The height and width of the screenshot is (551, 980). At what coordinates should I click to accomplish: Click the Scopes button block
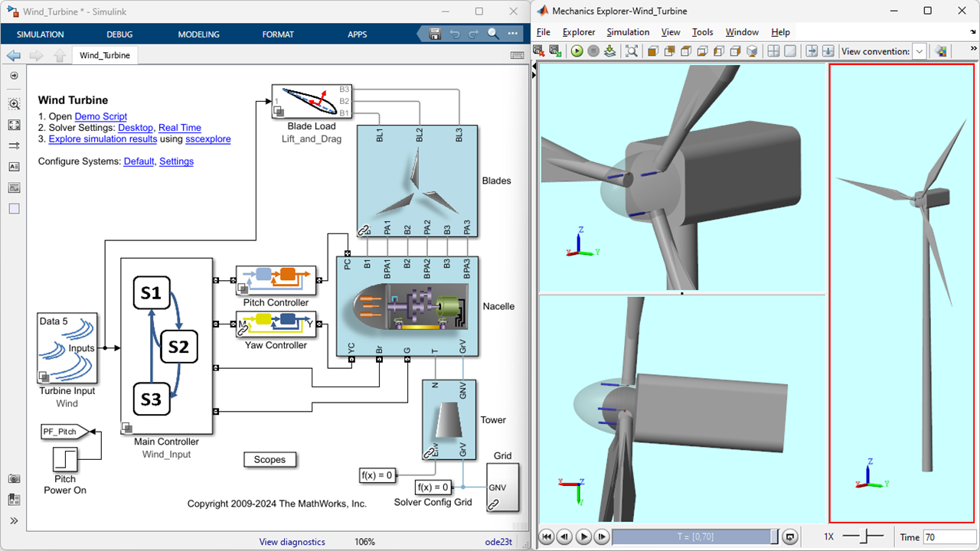click(269, 460)
